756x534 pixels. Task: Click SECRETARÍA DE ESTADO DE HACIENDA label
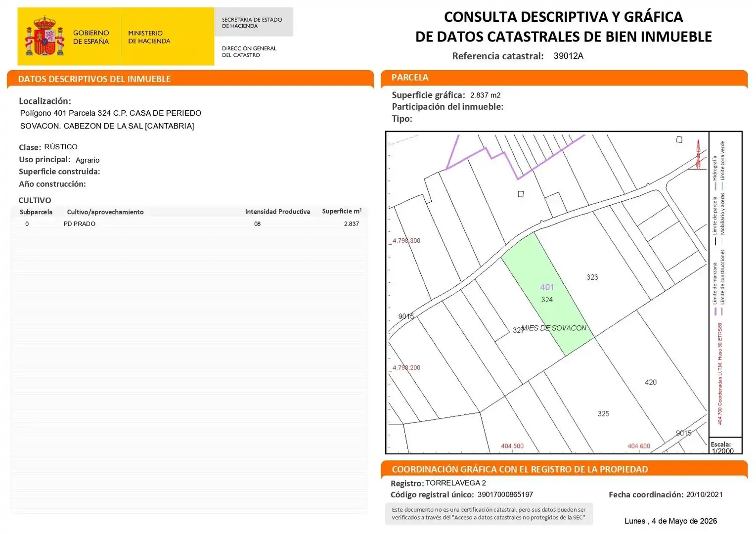252,23
